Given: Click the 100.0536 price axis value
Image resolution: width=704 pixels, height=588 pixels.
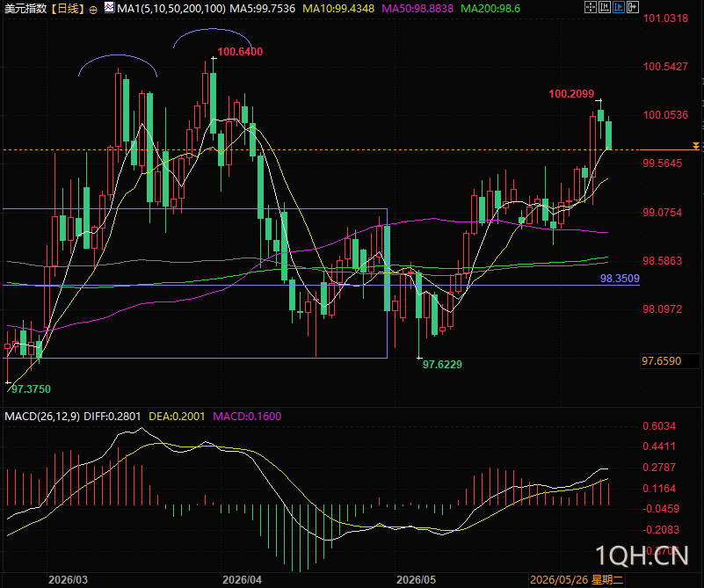Looking at the screenshot, I should (x=665, y=115).
